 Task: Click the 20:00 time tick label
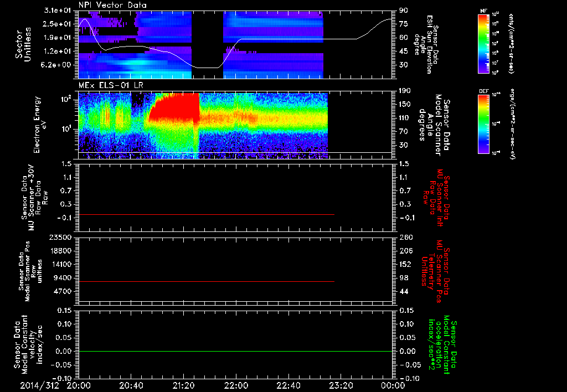(79, 385)
